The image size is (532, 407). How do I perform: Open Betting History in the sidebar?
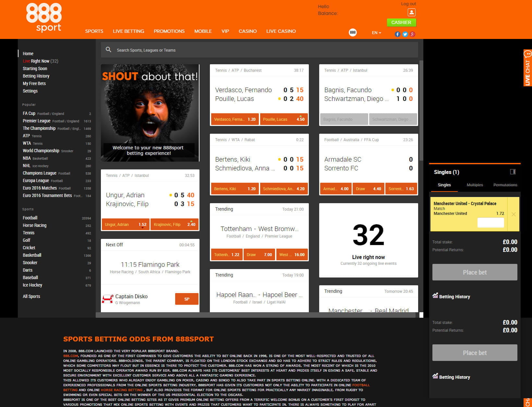(x=36, y=76)
